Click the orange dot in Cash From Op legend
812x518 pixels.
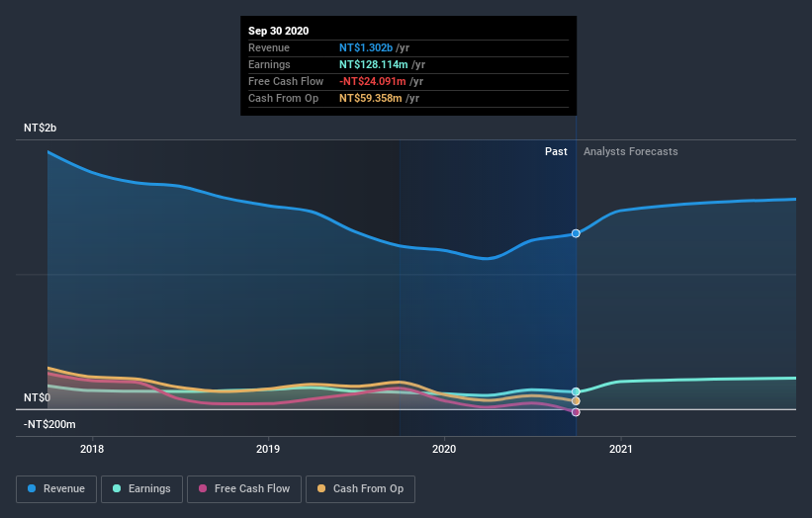[321, 488]
